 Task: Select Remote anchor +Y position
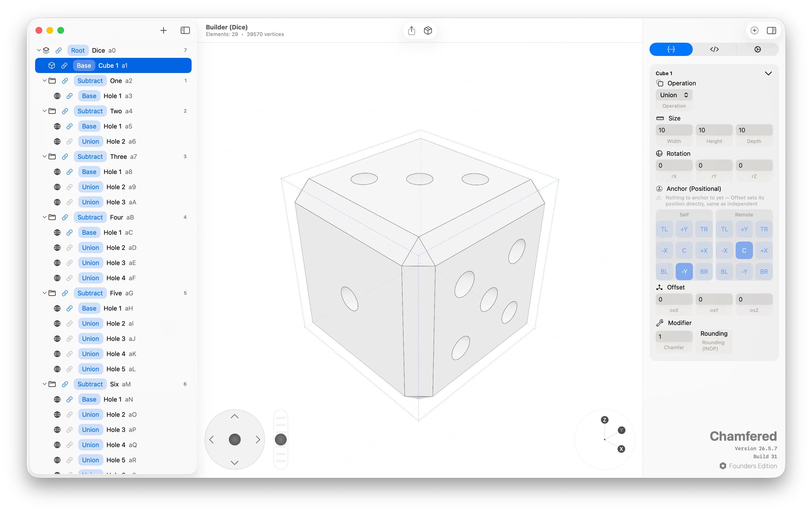744,229
